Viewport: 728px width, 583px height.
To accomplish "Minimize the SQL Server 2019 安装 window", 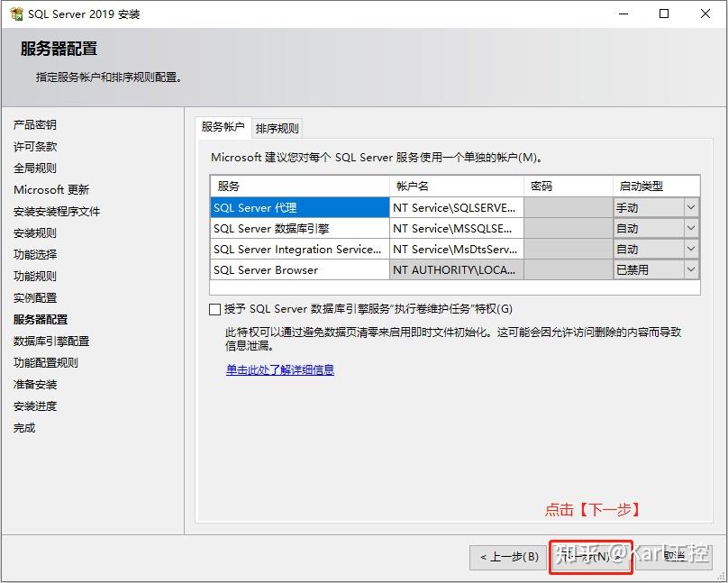I will pyautogui.click(x=623, y=14).
